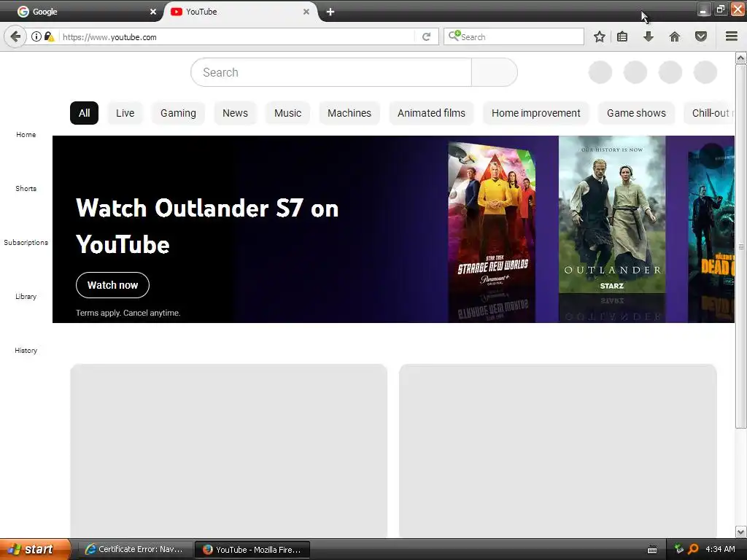The image size is (747, 560).
Task: Open the Windows start menu
Action: pos(34,549)
